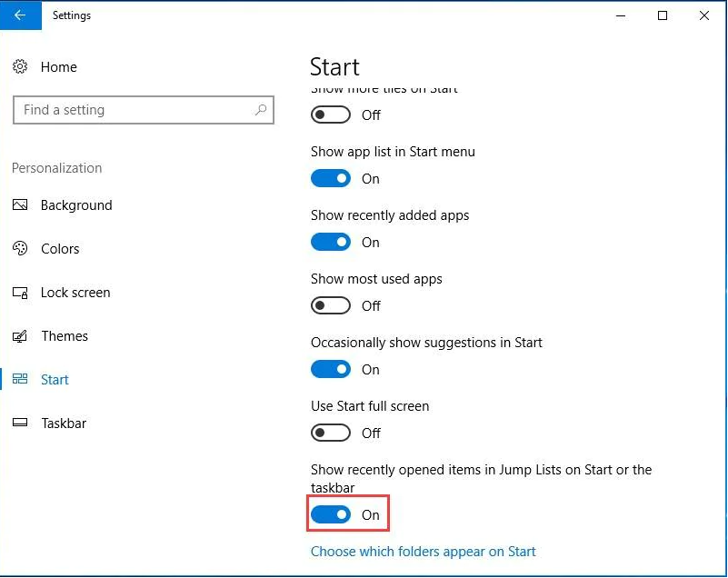Disable Occasionally show suggestions in Start
728x578 pixels.
pyautogui.click(x=331, y=370)
